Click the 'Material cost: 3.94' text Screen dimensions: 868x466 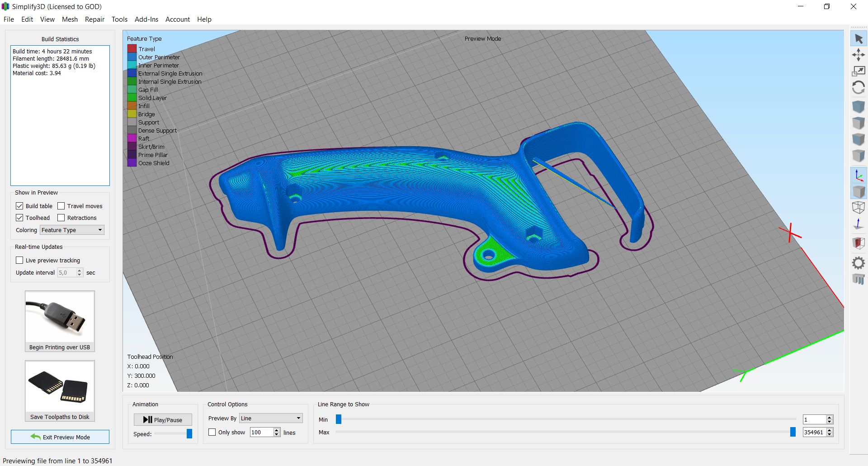[37, 73]
